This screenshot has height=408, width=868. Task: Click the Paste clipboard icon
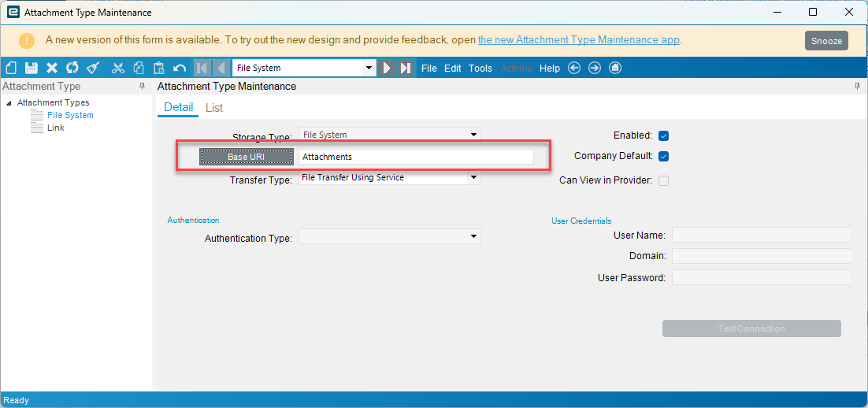(x=159, y=68)
